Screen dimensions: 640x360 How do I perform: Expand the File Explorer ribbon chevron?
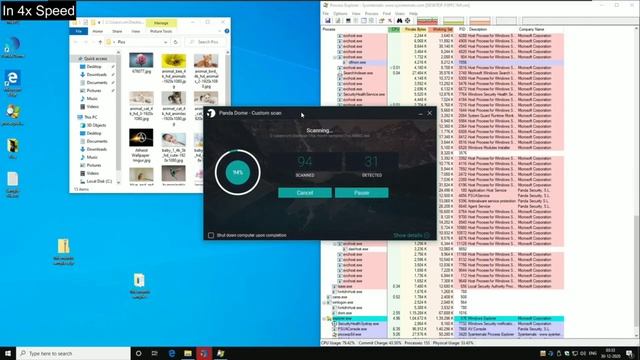220,31
